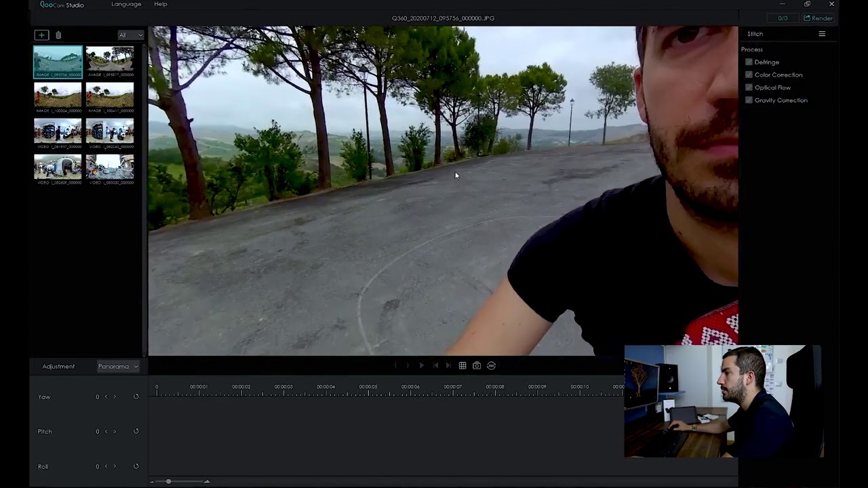Click the timeline zoom slider handle

(x=168, y=481)
